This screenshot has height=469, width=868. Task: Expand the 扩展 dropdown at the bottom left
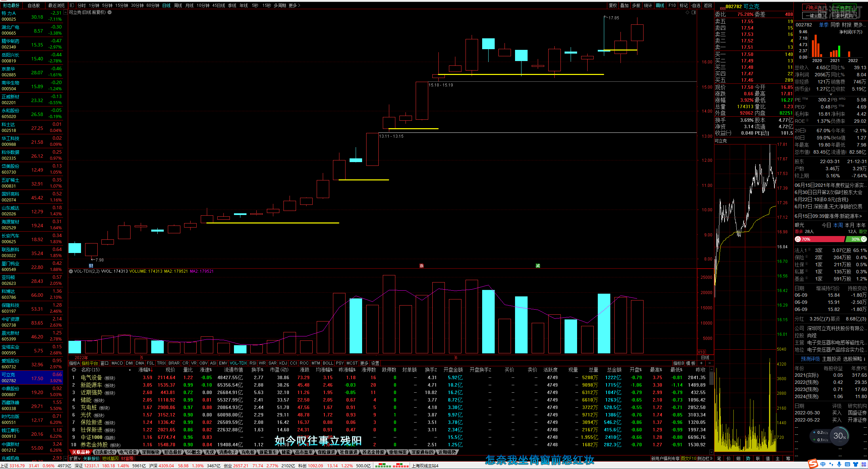point(75,458)
